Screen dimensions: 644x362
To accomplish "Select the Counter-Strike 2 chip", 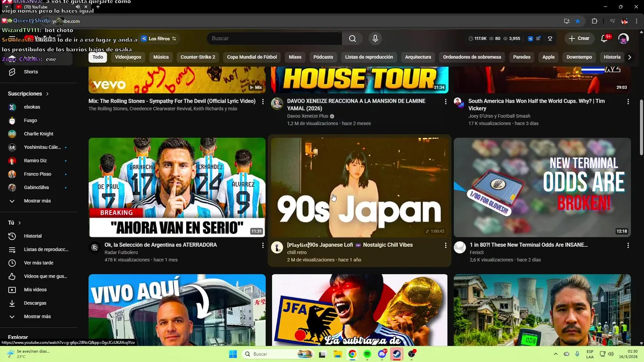I will click(x=198, y=57).
